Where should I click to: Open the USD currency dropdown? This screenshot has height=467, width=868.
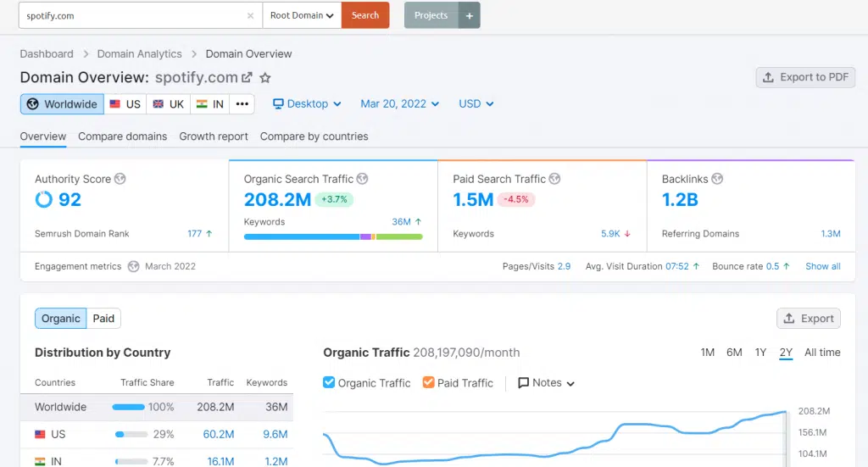476,104
